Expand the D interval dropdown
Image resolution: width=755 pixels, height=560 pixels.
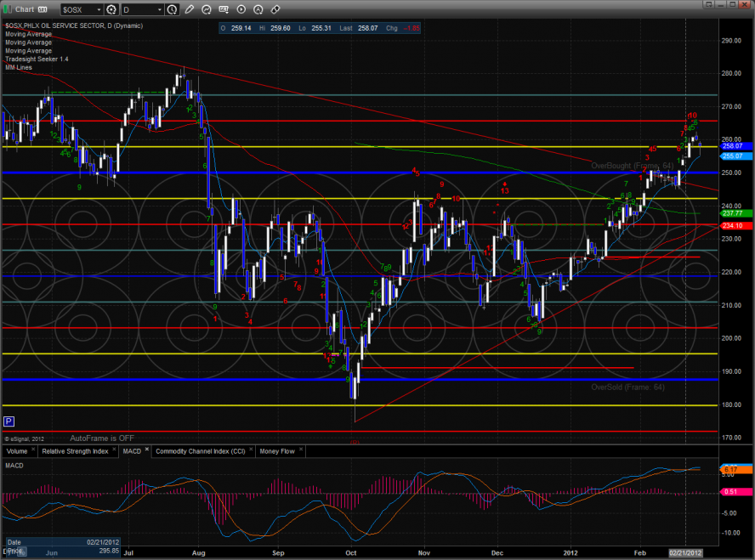[x=158, y=9]
